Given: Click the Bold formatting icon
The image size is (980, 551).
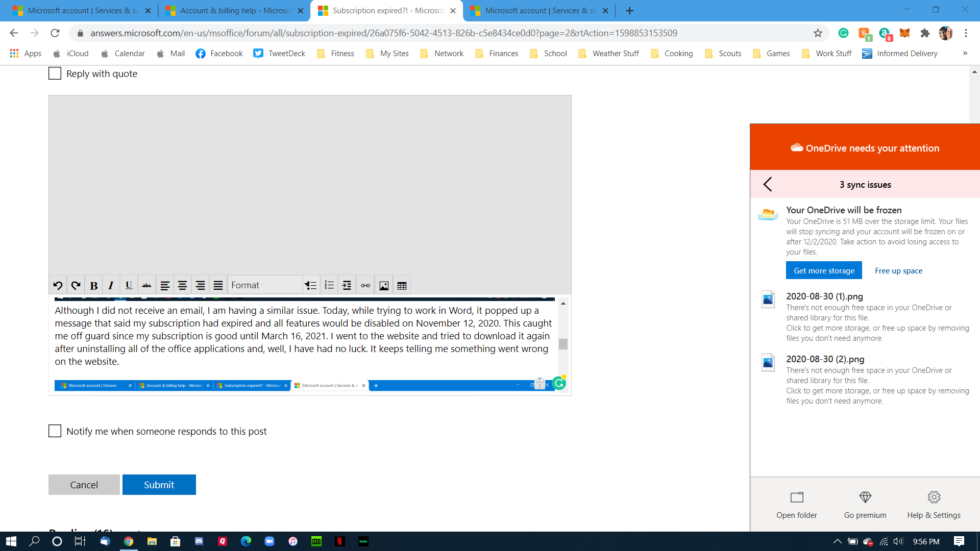Looking at the screenshot, I should pyautogui.click(x=94, y=286).
